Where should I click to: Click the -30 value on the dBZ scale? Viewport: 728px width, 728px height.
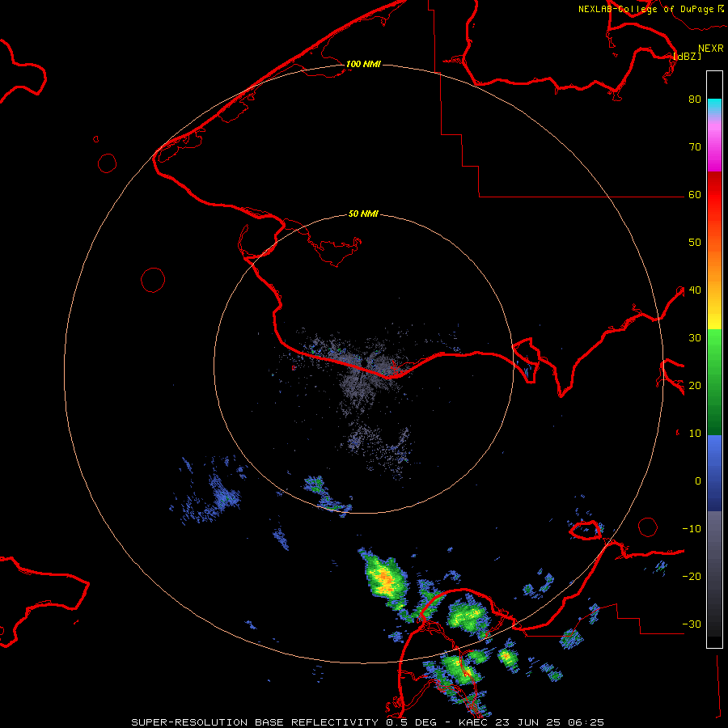[x=692, y=624]
